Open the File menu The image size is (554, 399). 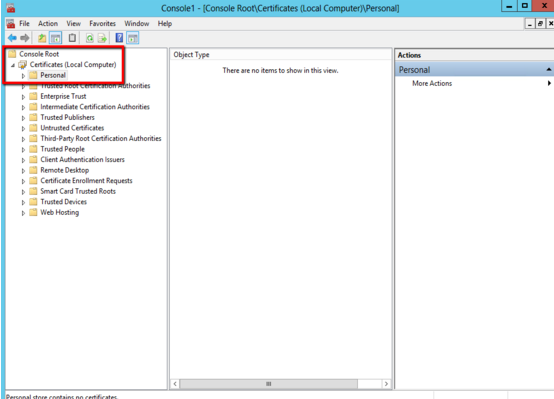[24, 24]
